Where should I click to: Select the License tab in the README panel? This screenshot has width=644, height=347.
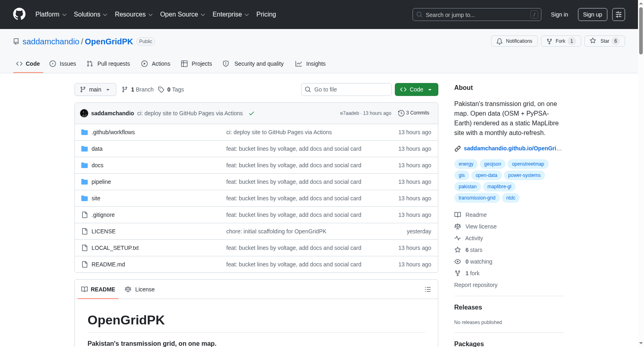coord(140,289)
